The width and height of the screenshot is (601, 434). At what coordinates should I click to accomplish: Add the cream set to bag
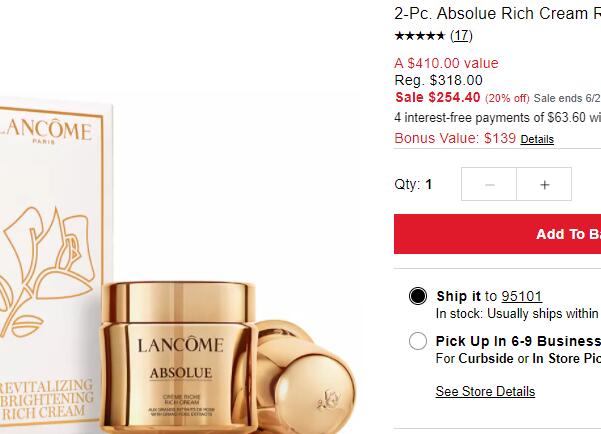[498, 234]
